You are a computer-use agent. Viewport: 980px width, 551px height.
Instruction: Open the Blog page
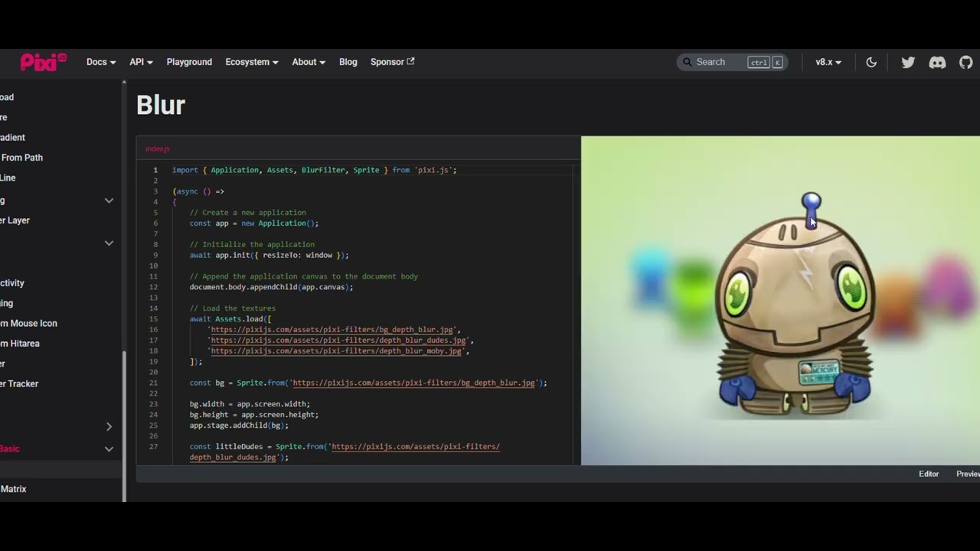pos(348,62)
